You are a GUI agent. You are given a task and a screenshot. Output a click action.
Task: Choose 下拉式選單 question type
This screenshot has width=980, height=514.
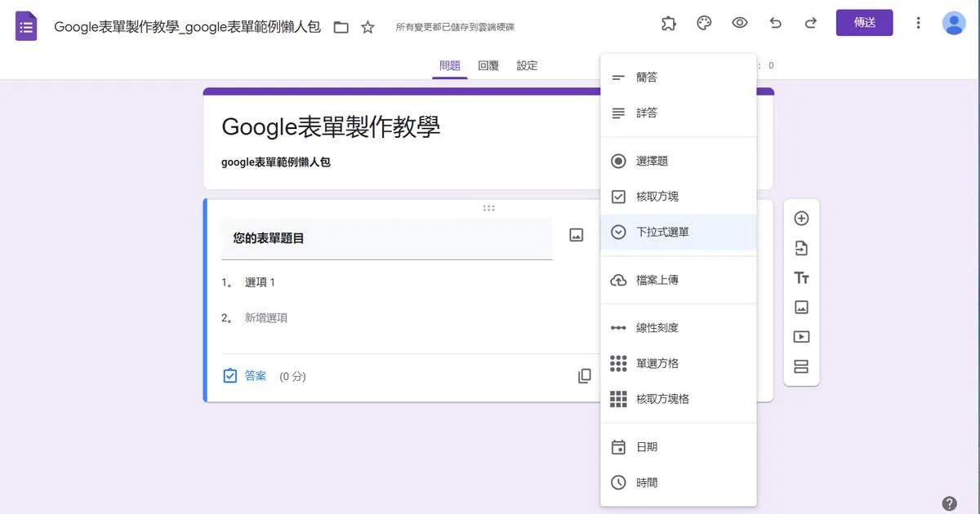click(679, 233)
